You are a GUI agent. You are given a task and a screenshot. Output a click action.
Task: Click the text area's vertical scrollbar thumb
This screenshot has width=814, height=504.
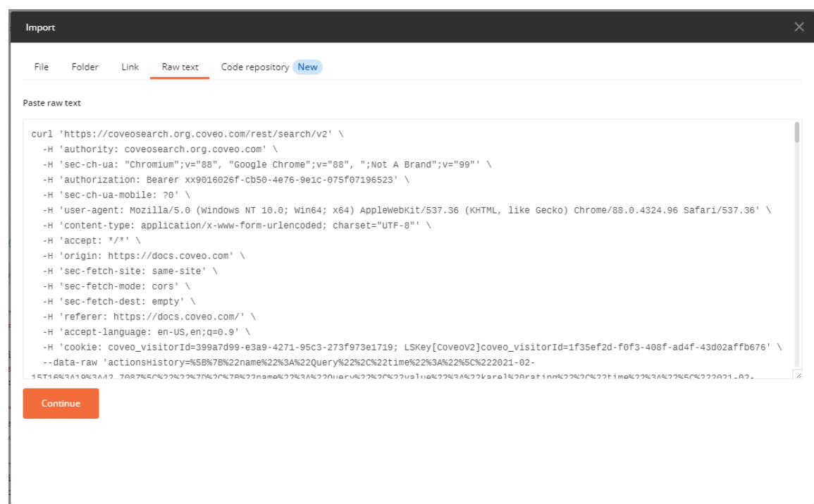[x=797, y=133]
